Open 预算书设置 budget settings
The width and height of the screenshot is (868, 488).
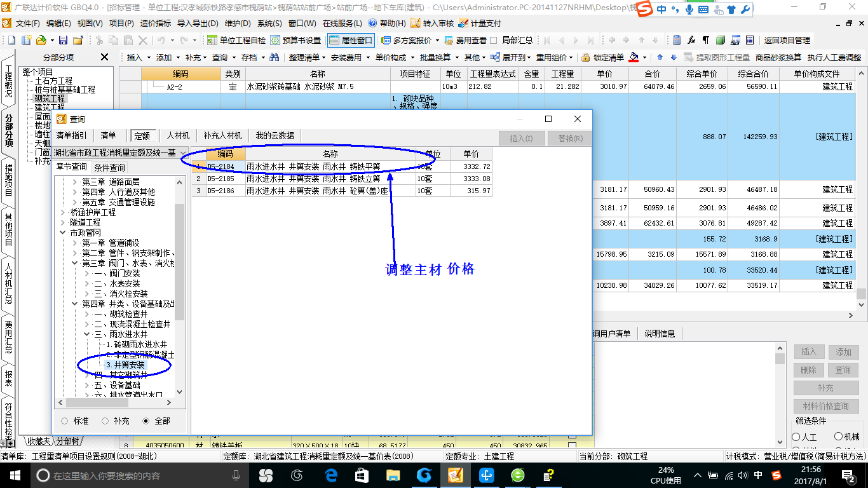click(x=296, y=40)
